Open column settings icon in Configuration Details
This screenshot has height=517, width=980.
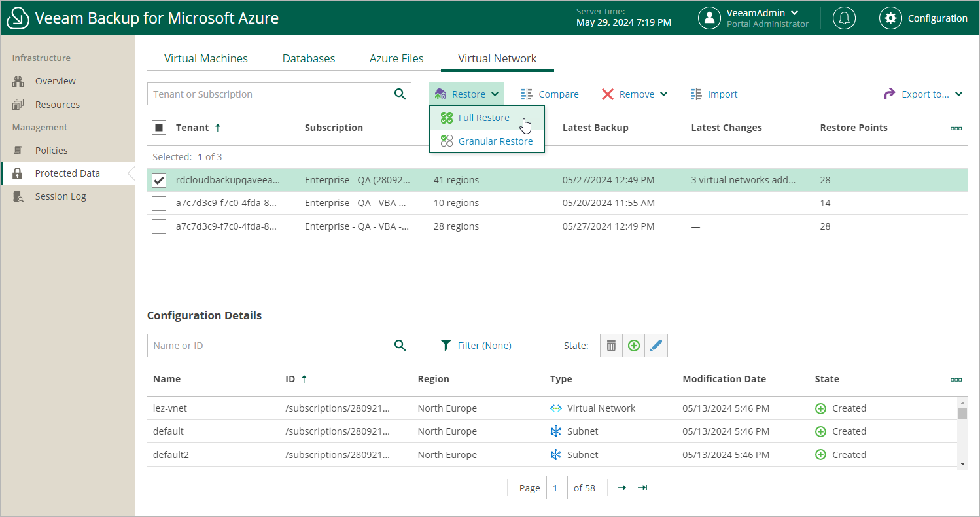(956, 380)
